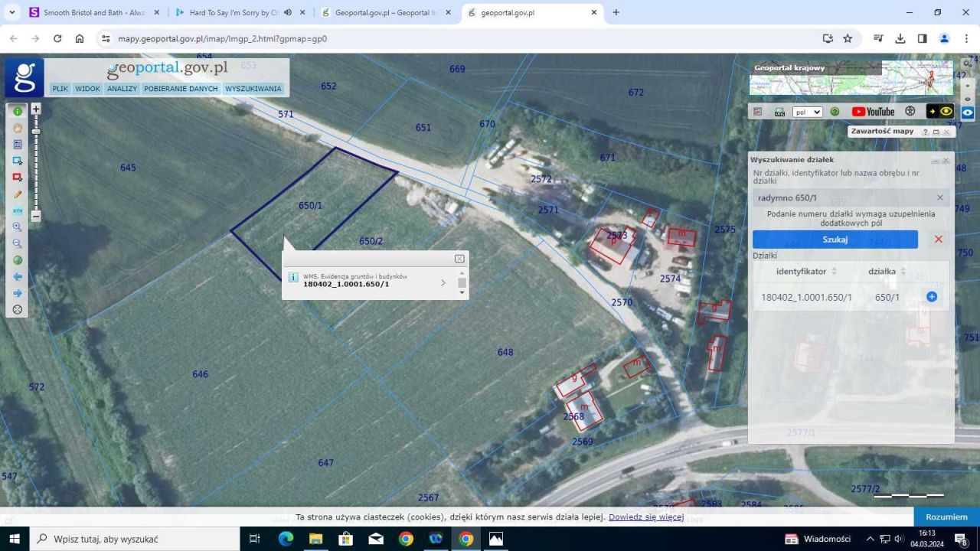The height and width of the screenshot is (551, 980).
Task: Toggle high-contrast yellow eye mode
Action: pyautogui.click(x=940, y=112)
